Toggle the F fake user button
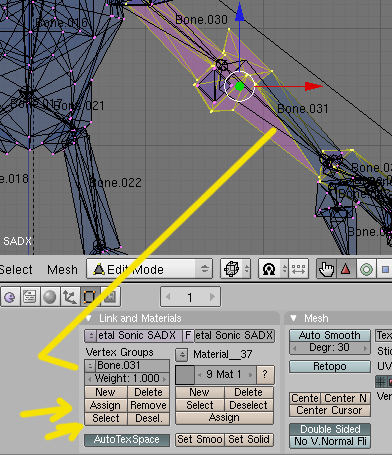The width and height of the screenshot is (392, 455). pos(188,336)
